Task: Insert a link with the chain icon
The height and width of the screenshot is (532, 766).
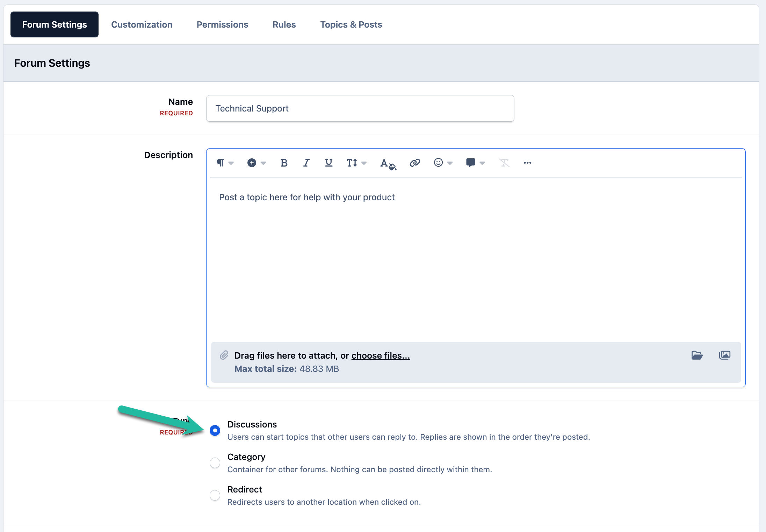Action: coord(415,163)
